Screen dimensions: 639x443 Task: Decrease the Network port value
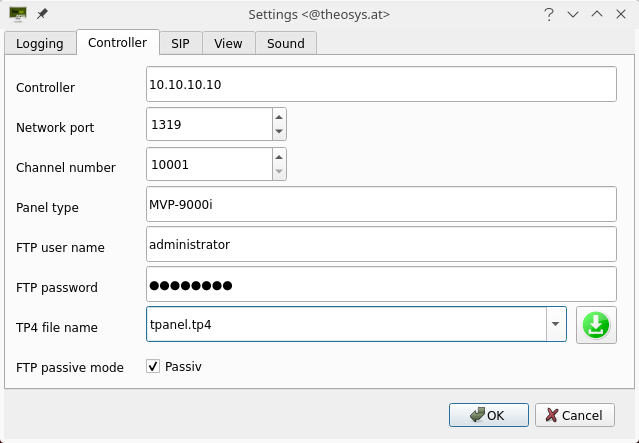[279, 131]
